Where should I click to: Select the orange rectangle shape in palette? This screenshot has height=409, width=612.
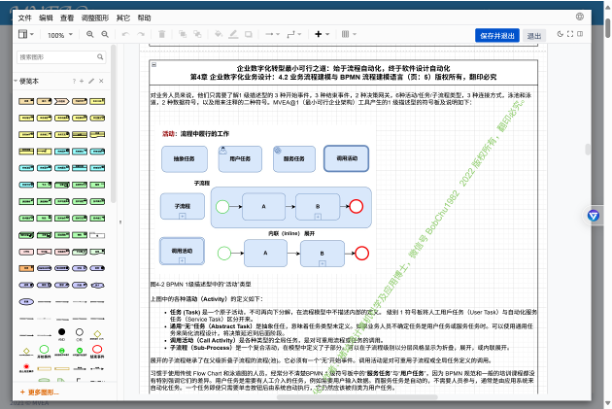(x=26, y=269)
